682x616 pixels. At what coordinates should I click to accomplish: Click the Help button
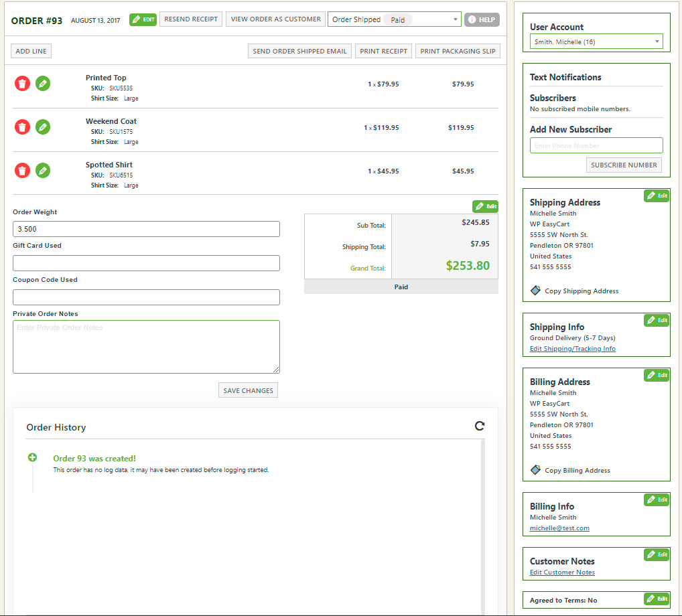(482, 19)
